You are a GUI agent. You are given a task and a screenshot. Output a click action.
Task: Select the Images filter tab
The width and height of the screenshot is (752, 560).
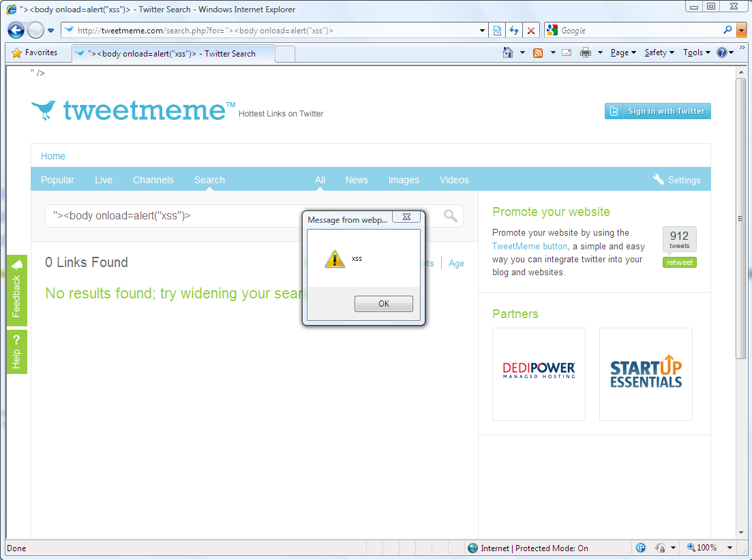click(x=404, y=180)
